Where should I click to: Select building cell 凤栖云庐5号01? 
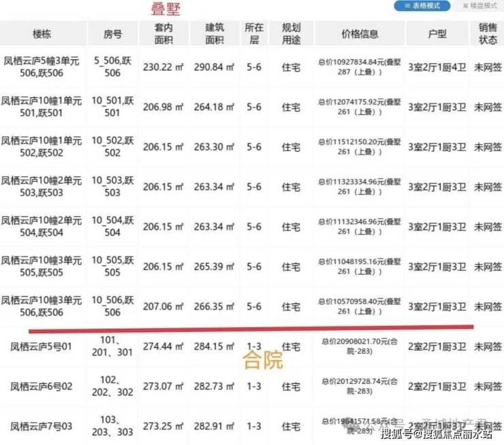click(x=41, y=347)
